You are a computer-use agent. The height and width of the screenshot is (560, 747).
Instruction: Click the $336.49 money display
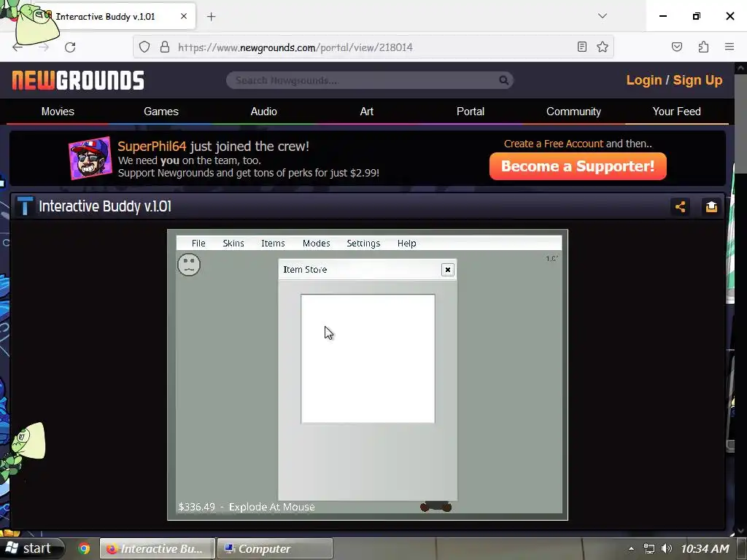197,507
